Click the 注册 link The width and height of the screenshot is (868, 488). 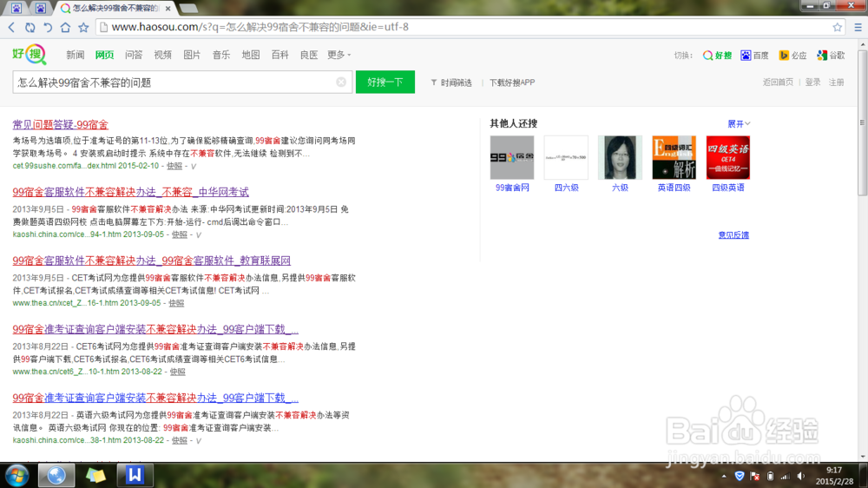pos(837,82)
